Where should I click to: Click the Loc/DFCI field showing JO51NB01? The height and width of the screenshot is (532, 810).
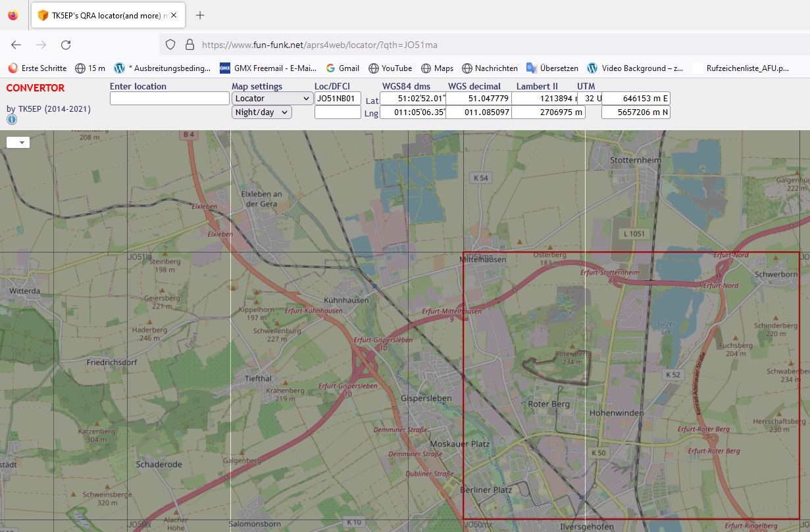(338, 99)
